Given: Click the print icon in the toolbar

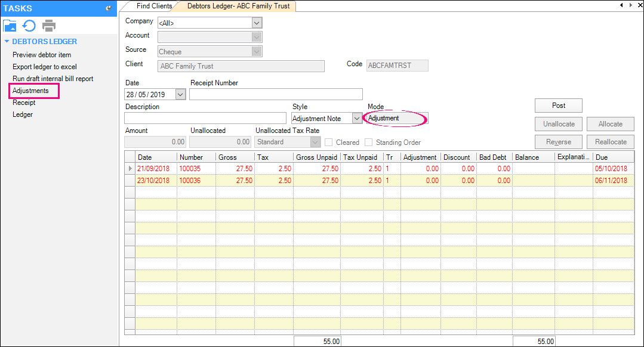Looking at the screenshot, I should (48, 26).
